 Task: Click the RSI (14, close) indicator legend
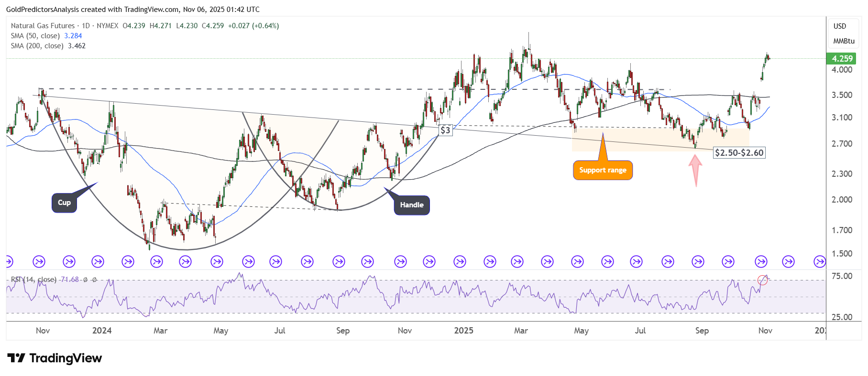33,279
